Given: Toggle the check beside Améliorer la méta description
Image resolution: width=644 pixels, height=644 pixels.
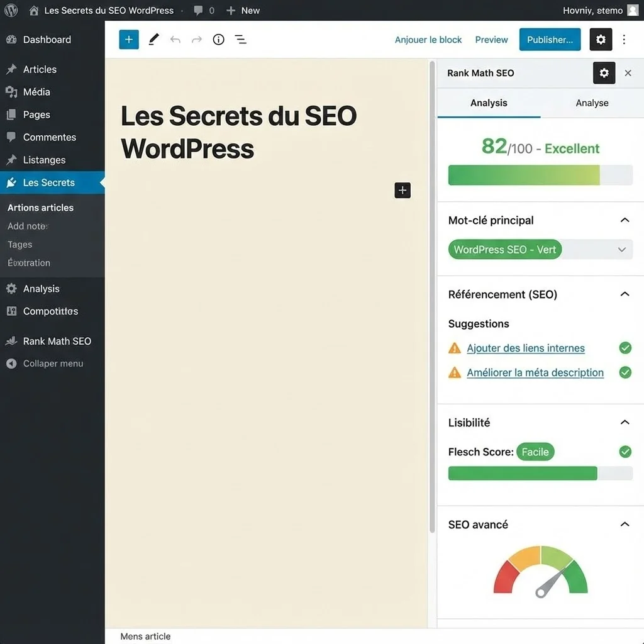Looking at the screenshot, I should (625, 372).
